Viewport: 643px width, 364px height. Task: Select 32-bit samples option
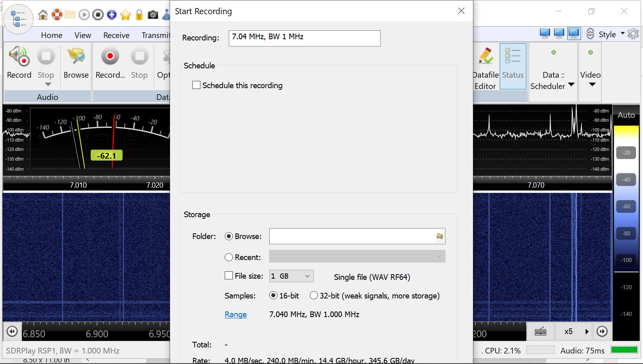[314, 296]
